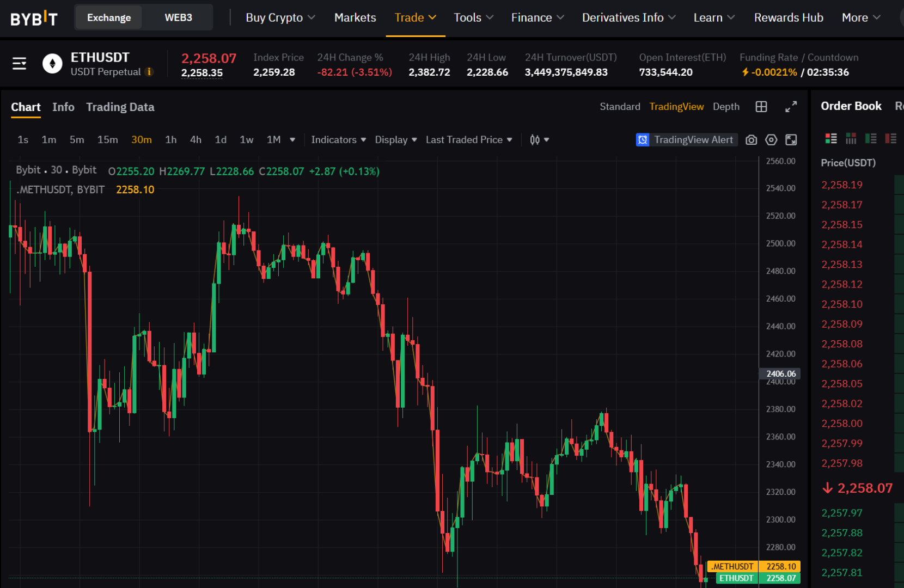904x588 pixels.
Task: Select the 5m timeframe
Action: (x=77, y=140)
